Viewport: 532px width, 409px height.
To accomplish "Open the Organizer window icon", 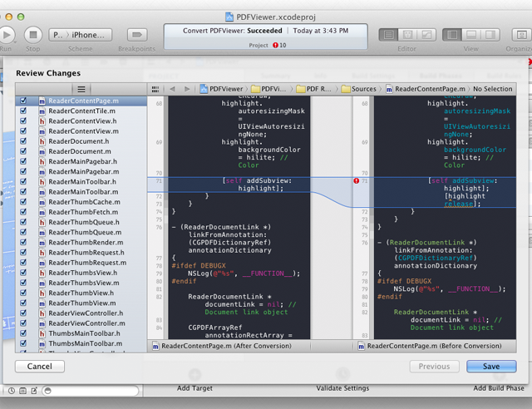I will pos(521,35).
